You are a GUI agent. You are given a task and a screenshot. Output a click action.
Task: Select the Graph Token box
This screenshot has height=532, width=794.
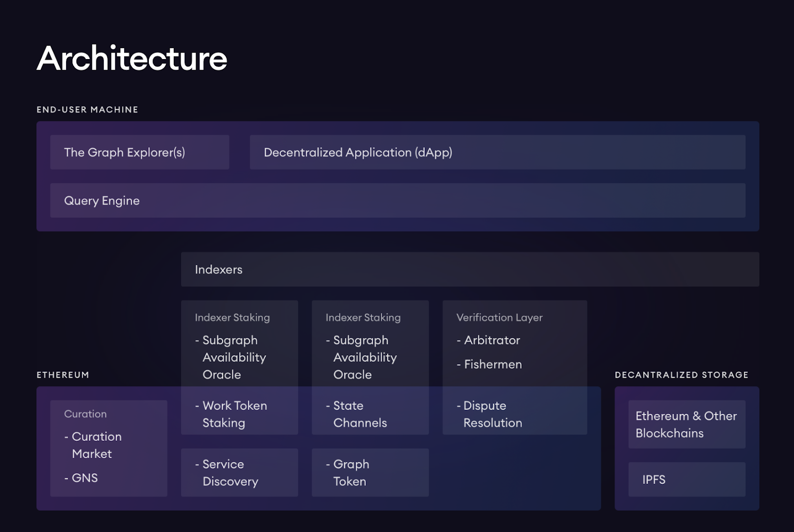click(x=370, y=472)
